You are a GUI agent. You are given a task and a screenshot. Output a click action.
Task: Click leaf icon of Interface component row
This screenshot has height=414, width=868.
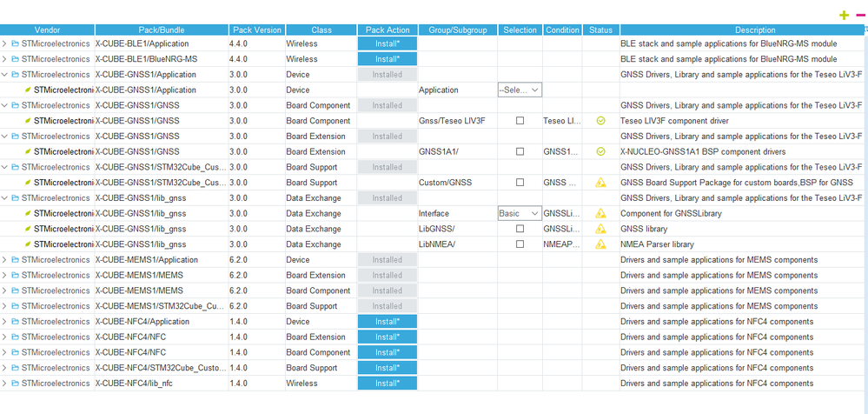(28, 213)
